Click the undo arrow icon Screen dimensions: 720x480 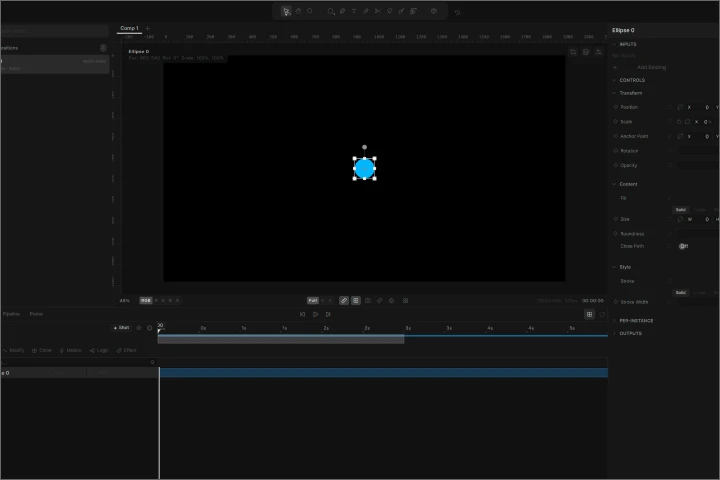pos(457,12)
